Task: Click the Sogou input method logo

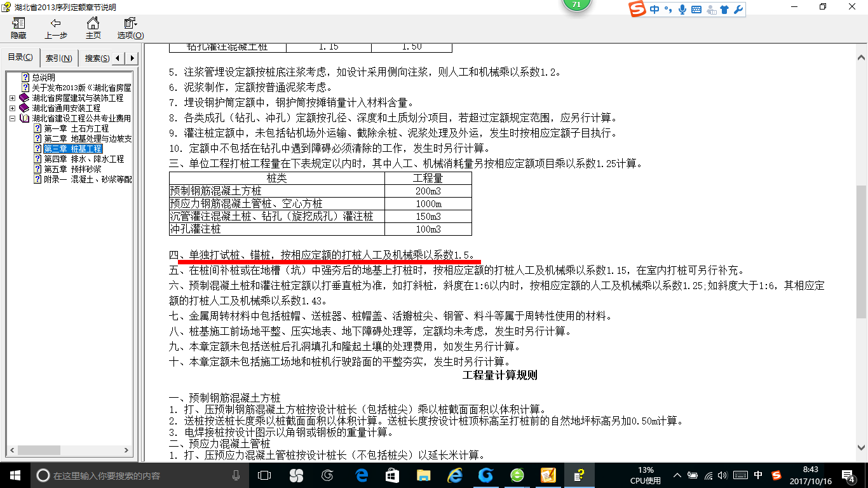Action: click(x=638, y=9)
